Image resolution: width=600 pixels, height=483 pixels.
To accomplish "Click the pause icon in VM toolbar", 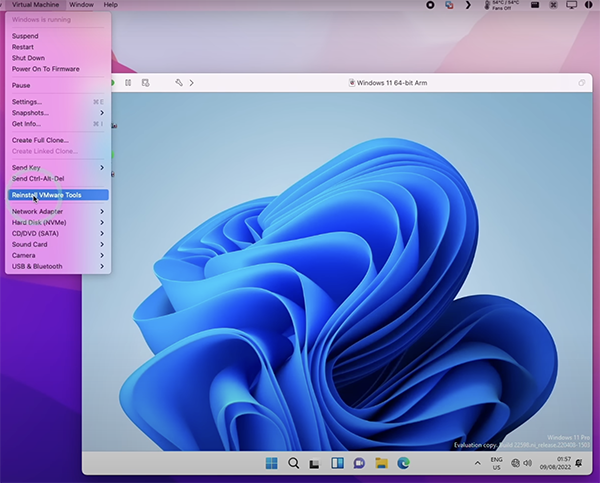I will (x=128, y=83).
